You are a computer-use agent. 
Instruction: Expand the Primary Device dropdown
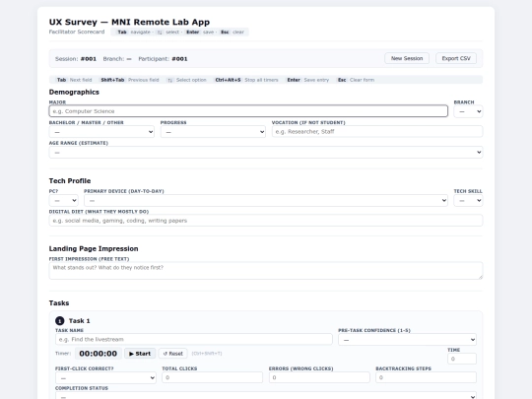pyautogui.click(x=266, y=200)
